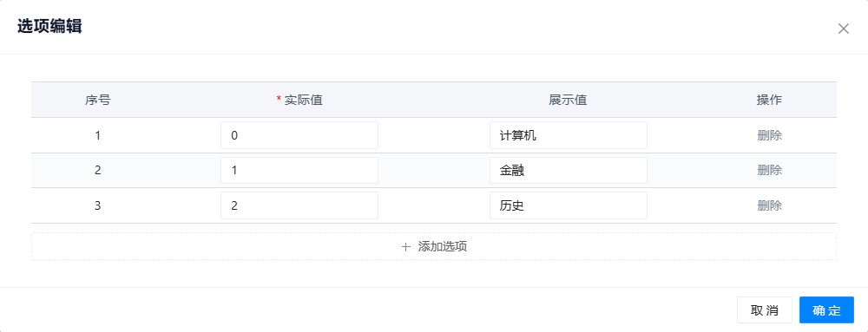Focus the 实际值 field containing 1
The width and height of the screenshot is (868, 332).
coord(299,170)
